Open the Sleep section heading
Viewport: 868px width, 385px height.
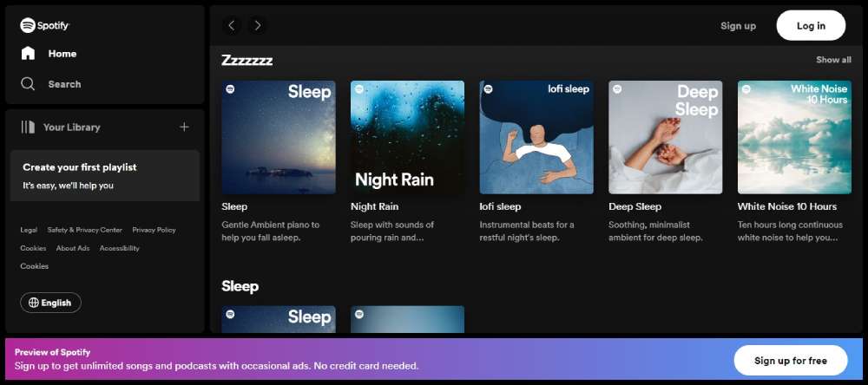click(x=240, y=286)
